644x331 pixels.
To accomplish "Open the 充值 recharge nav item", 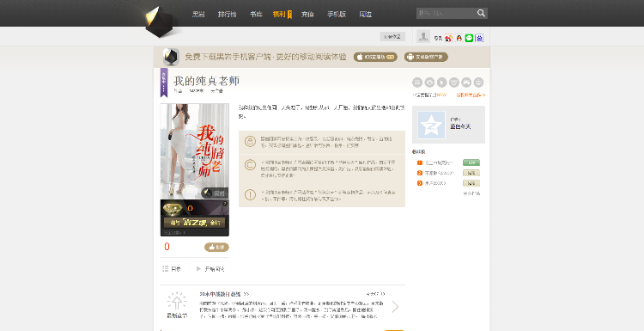I will pyautogui.click(x=307, y=14).
